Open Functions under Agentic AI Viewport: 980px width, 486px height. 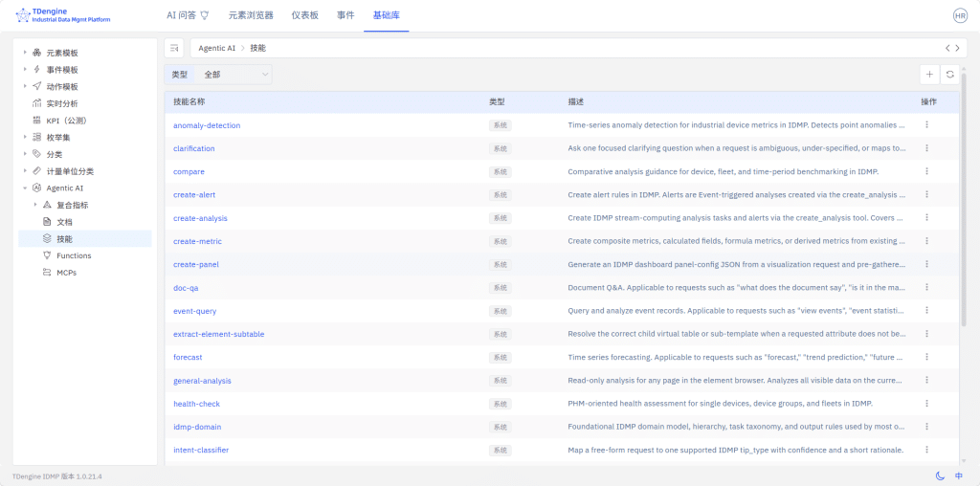coord(74,255)
